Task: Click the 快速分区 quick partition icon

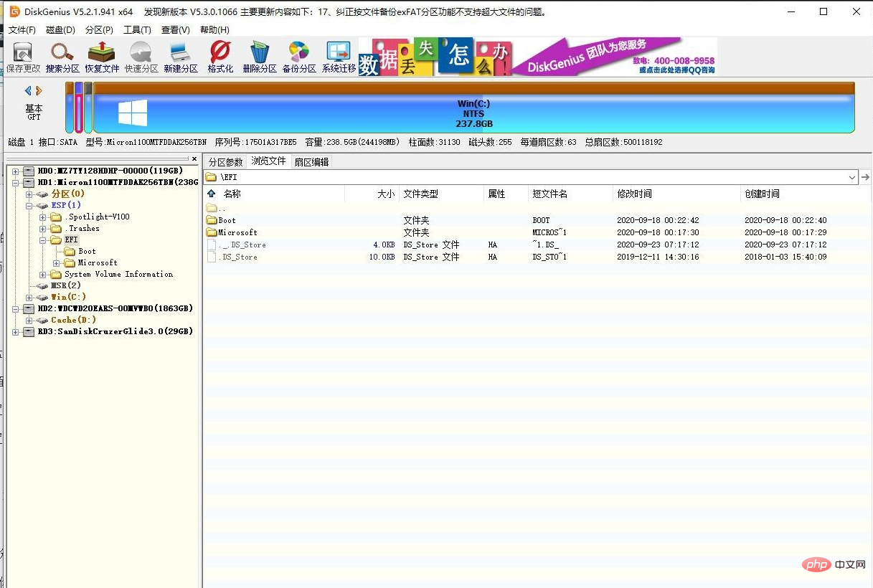Action: (141, 57)
